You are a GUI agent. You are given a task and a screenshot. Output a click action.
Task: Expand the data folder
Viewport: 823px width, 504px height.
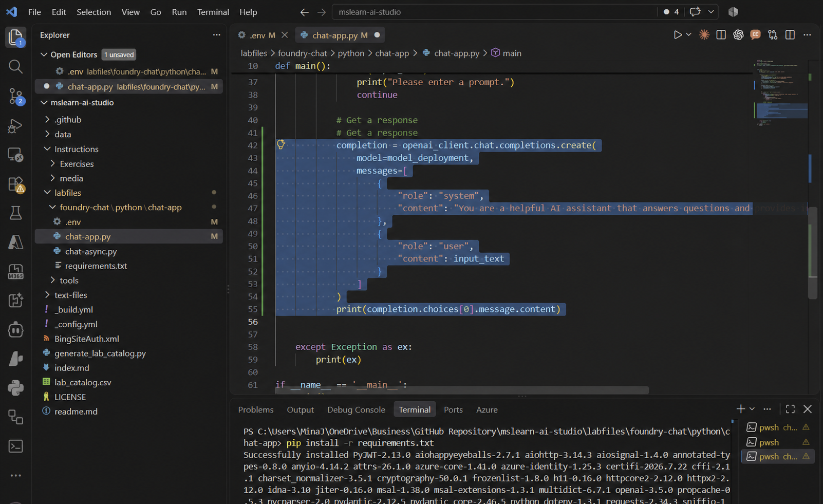pos(47,134)
